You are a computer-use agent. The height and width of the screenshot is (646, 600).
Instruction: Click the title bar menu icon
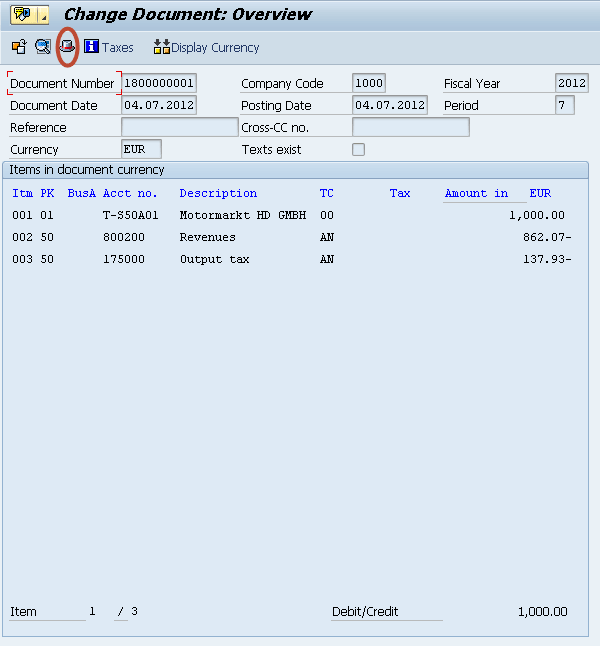22,15
